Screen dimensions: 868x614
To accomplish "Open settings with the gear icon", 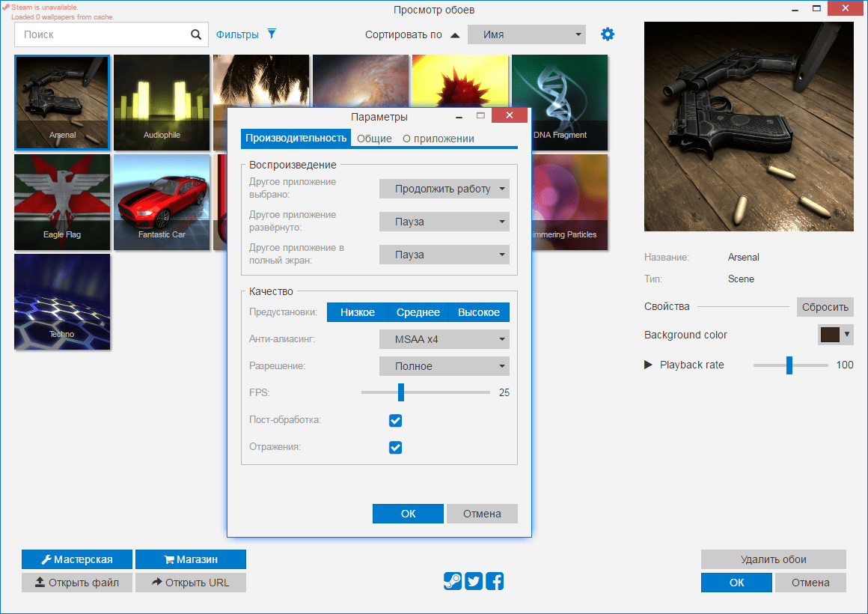I will (x=608, y=34).
